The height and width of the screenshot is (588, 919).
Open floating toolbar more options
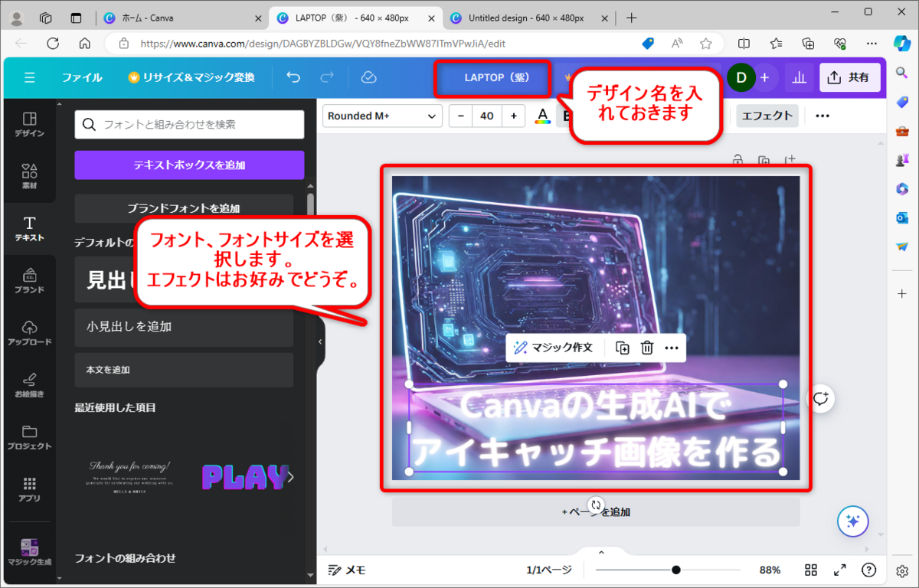coord(672,348)
